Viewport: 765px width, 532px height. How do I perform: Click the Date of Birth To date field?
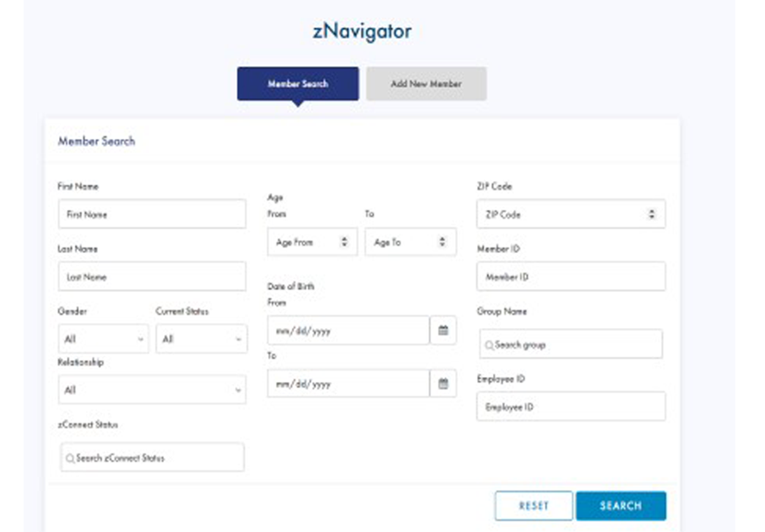click(348, 384)
